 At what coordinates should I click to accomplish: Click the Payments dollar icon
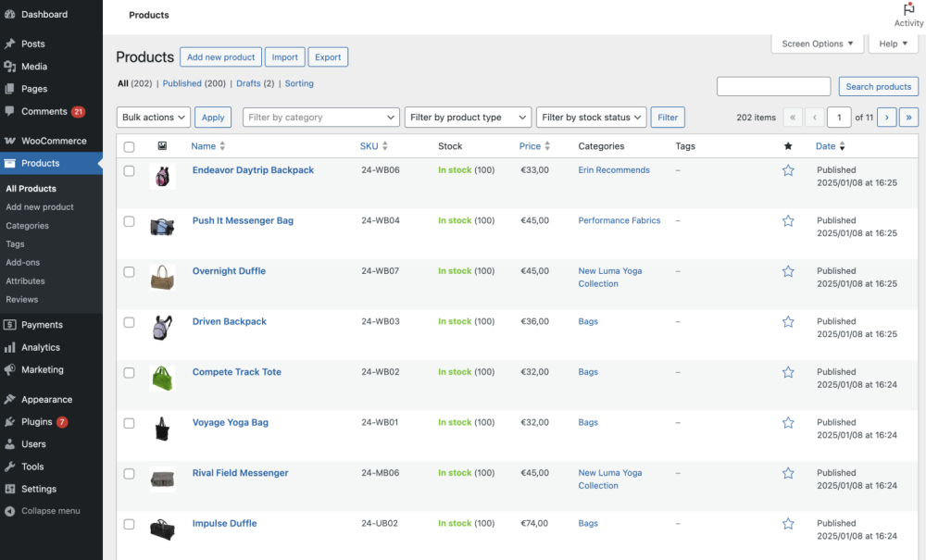point(9,325)
